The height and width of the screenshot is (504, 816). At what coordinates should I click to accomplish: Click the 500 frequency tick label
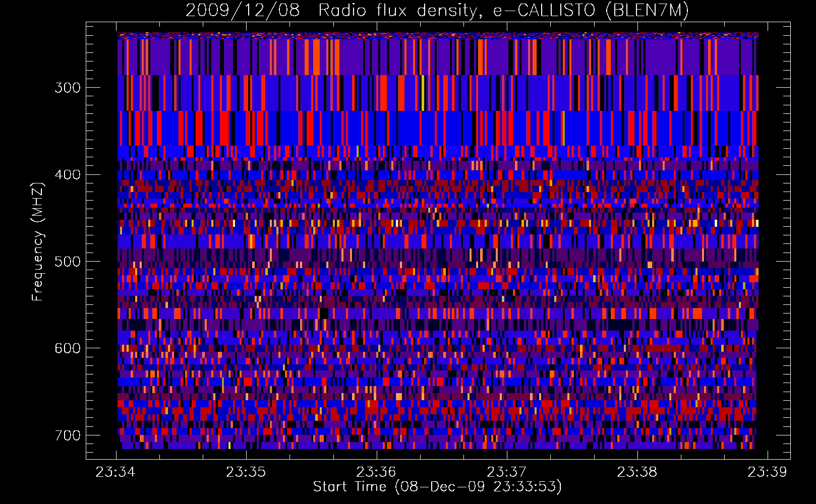68,261
